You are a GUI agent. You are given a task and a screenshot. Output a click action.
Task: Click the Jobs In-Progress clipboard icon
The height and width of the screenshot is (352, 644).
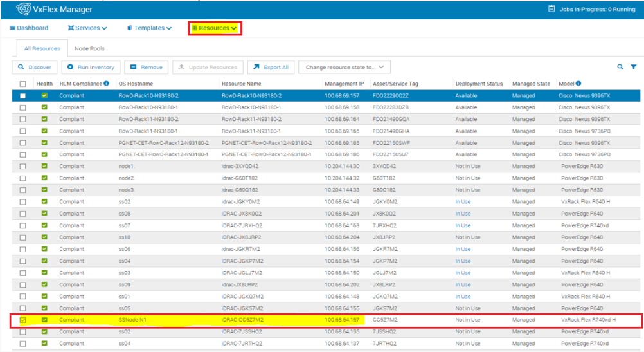pyautogui.click(x=551, y=9)
